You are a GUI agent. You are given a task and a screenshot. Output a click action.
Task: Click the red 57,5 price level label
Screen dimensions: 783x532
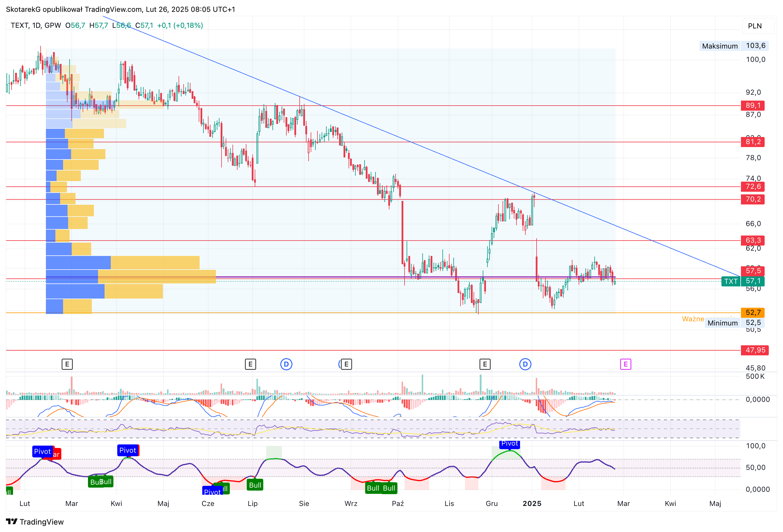pyautogui.click(x=752, y=271)
